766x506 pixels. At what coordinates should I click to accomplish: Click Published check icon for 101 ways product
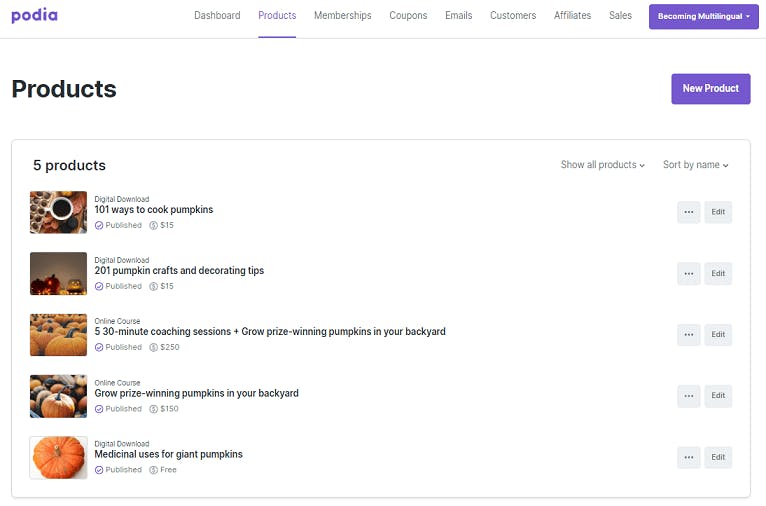pos(99,225)
